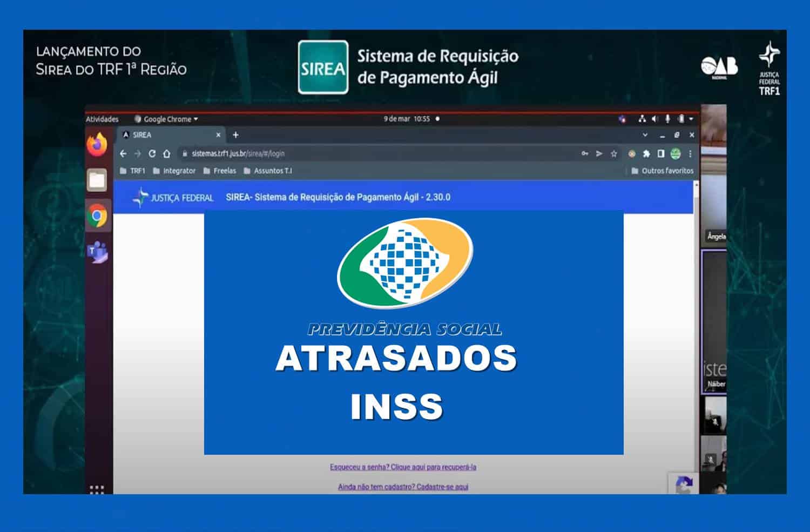Screen dimensions: 810x532
Task: Open the green profile avatar
Action: click(x=676, y=154)
